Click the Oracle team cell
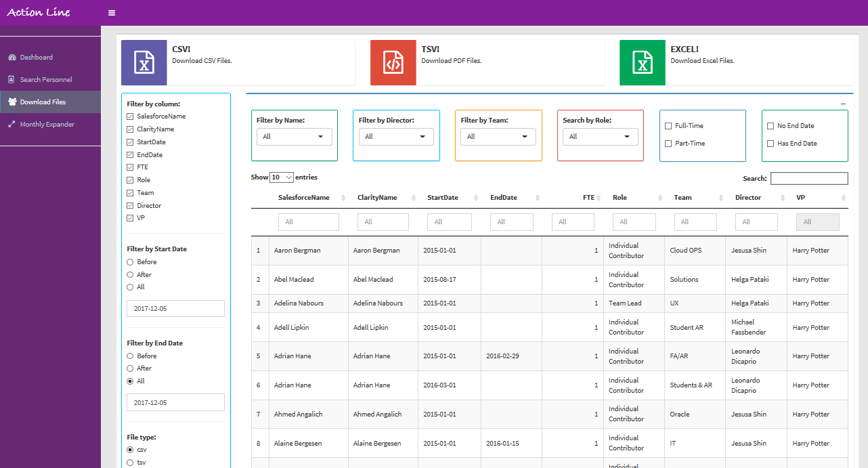 pyautogui.click(x=695, y=414)
